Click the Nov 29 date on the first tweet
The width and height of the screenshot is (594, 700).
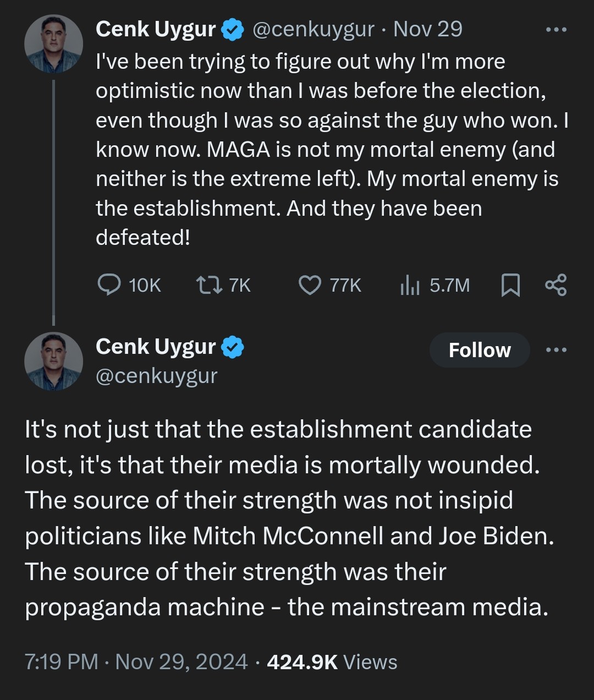(428, 30)
